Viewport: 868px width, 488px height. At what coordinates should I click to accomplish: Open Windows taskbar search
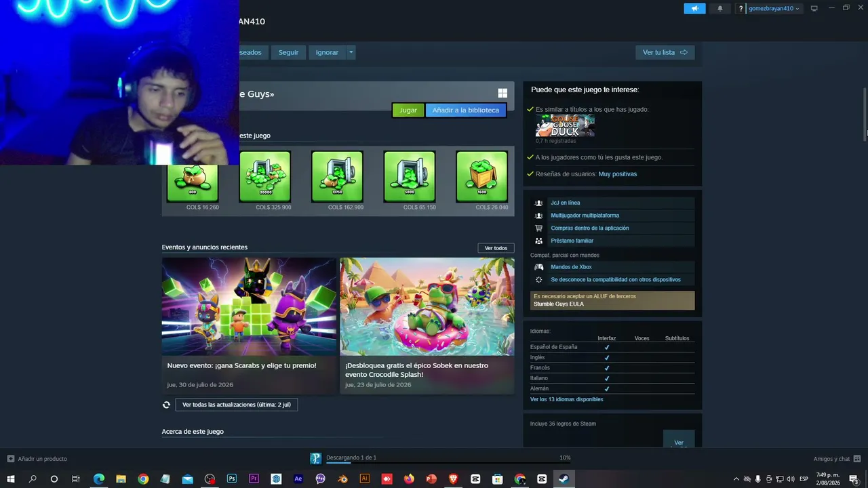tap(33, 479)
